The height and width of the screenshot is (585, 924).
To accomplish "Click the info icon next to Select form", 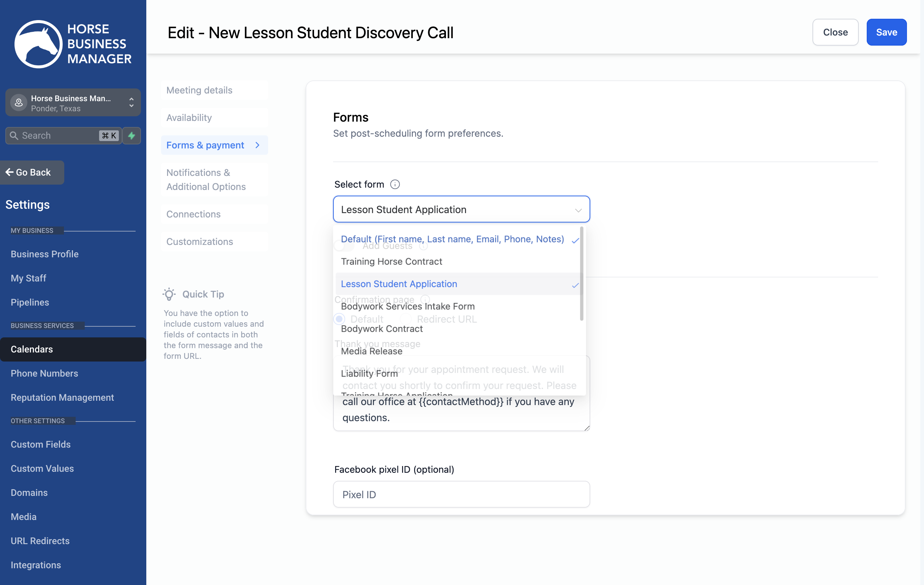I will tap(395, 184).
